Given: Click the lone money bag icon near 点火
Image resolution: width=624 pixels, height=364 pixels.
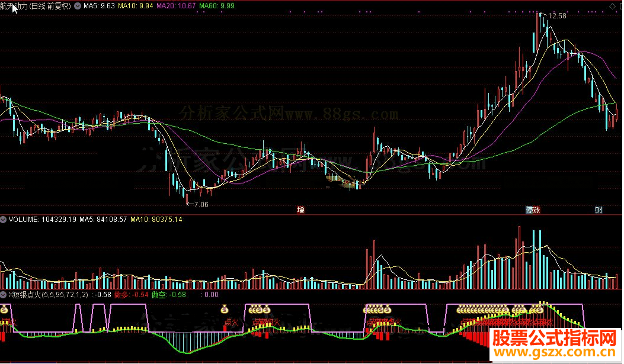Looking at the screenshot, I should tap(225, 309).
